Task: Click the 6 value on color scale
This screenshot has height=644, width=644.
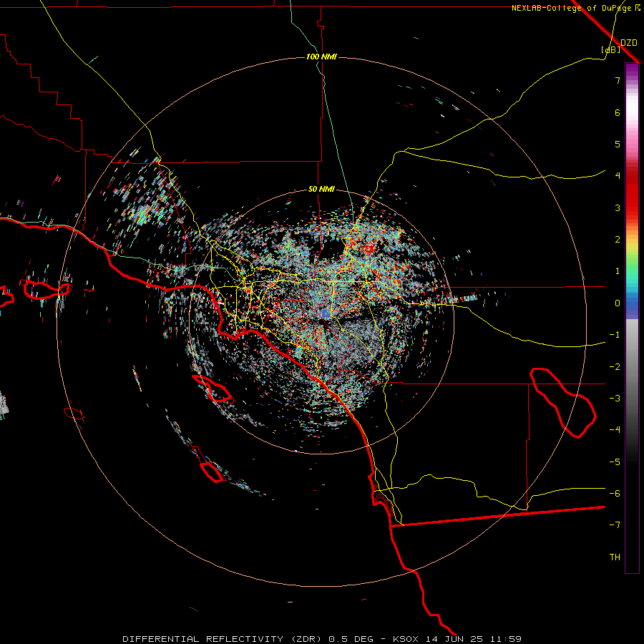Action: tap(618, 112)
